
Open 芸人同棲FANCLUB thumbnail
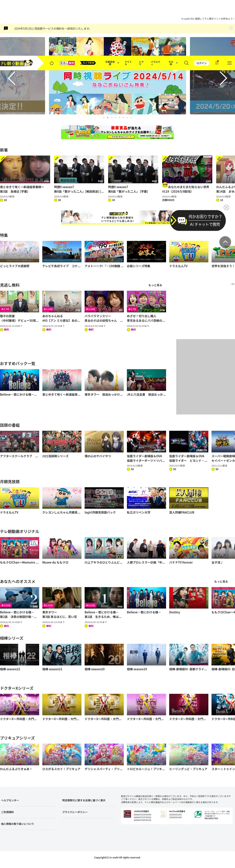pyautogui.click(x=189, y=498)
